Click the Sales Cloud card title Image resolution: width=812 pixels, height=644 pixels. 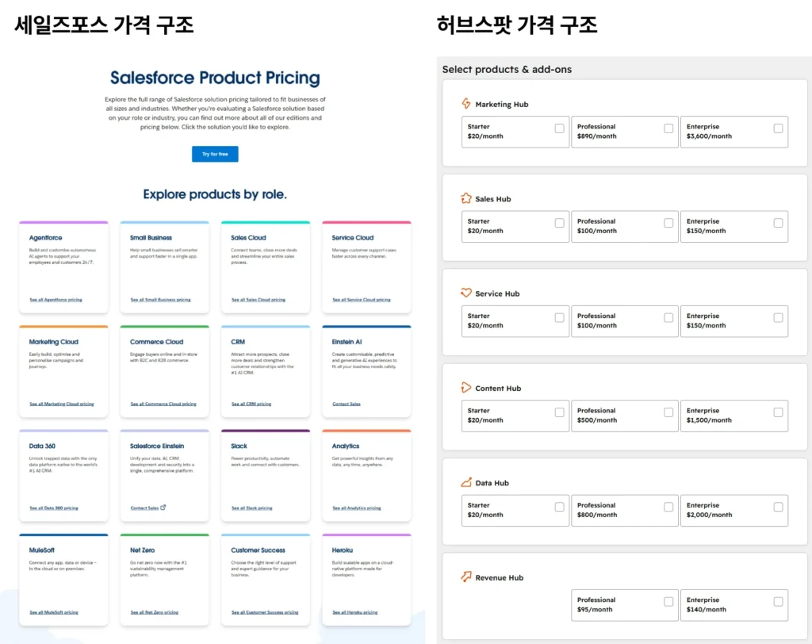pos(248,237)
